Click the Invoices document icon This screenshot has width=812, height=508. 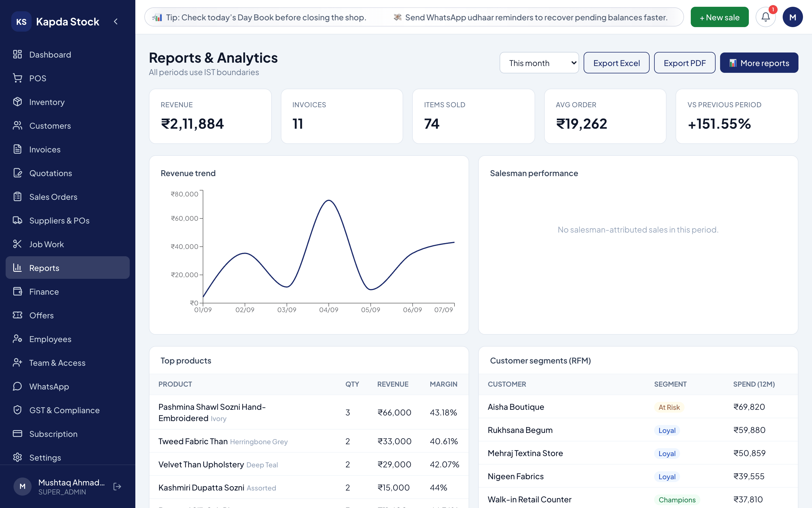[x=17, y=149]
